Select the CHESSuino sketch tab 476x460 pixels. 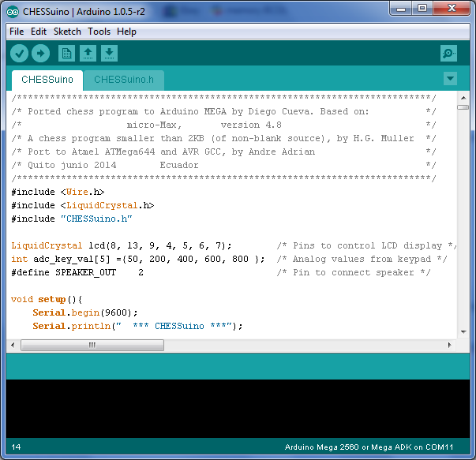click(x=47, y=80)
